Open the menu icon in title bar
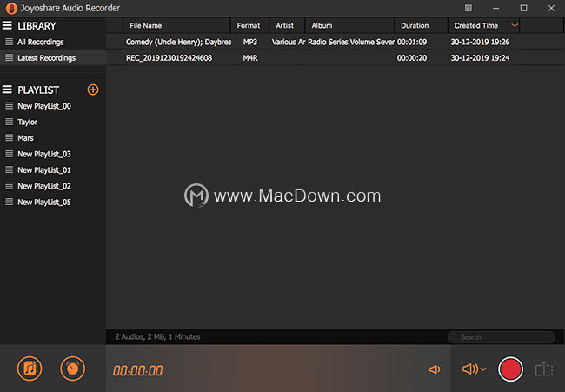 coord(468,8)
